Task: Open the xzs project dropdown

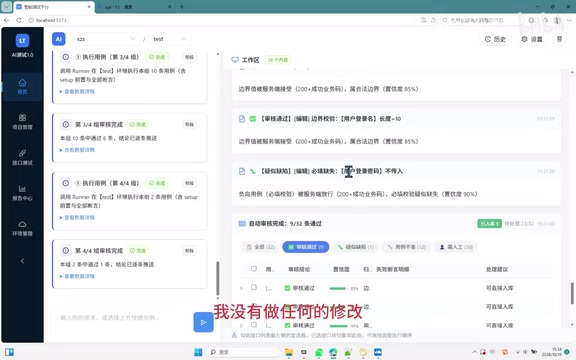Action: point(105,39)
